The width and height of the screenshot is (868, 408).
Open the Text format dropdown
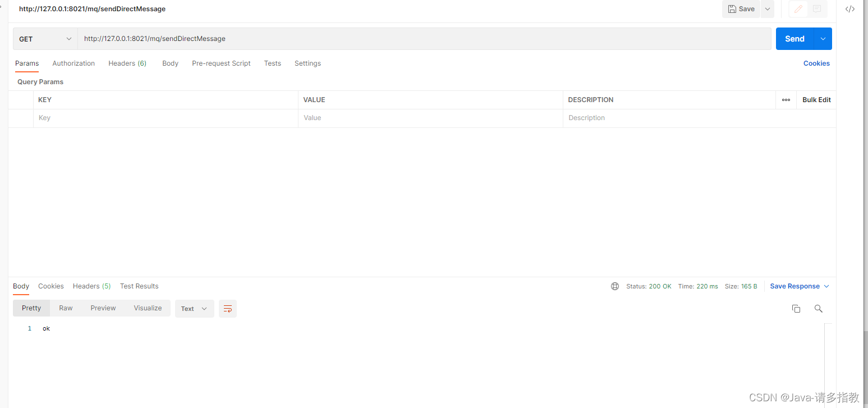194,308
